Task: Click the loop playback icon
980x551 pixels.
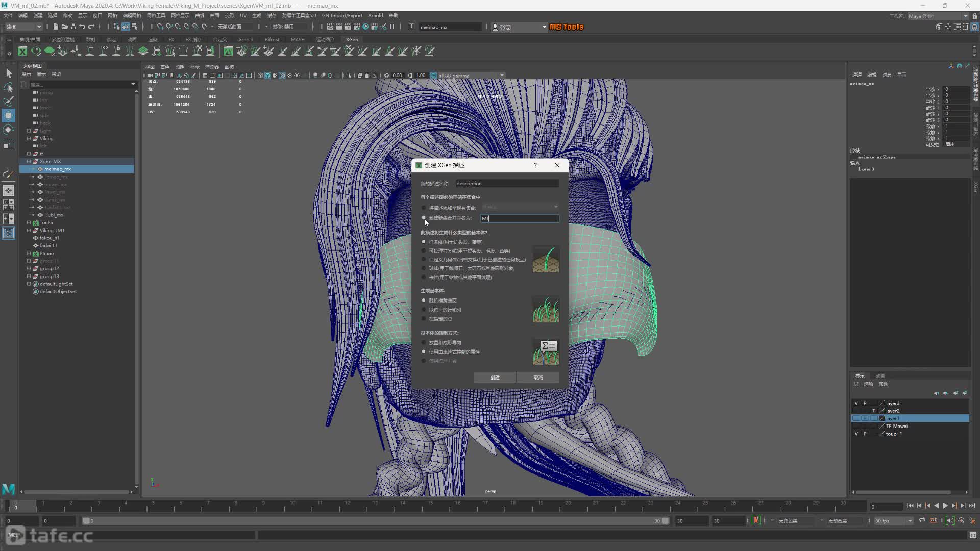Action: click(x=922, y=521)
